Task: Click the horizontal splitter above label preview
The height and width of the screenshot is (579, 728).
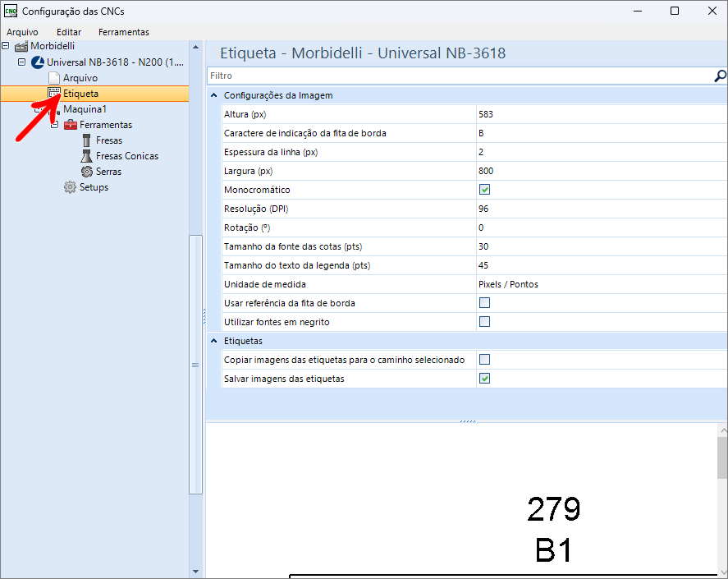Action: tap(467, 421)
